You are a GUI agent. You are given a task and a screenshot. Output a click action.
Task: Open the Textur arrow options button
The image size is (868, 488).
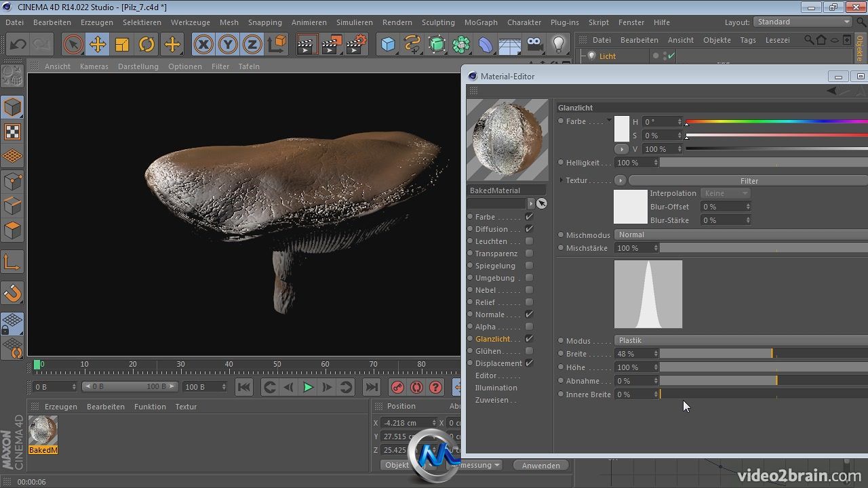click(620, 180)
